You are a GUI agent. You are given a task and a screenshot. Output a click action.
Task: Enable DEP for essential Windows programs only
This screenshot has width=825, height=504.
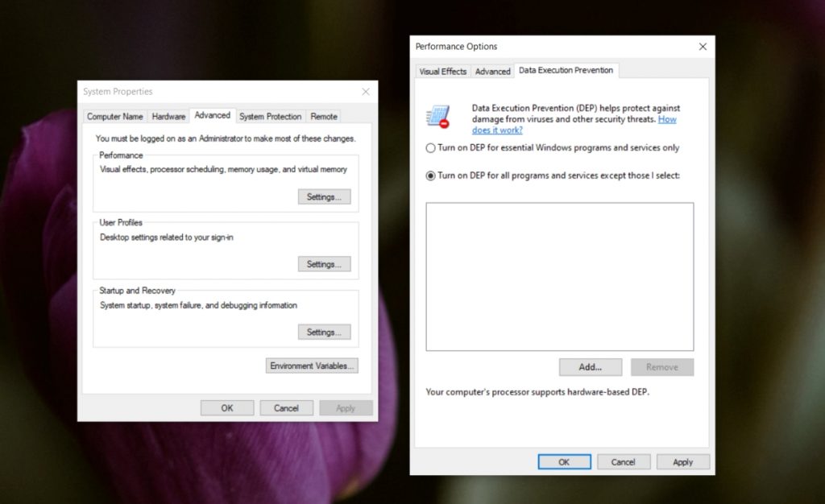(x=432, y=148)
